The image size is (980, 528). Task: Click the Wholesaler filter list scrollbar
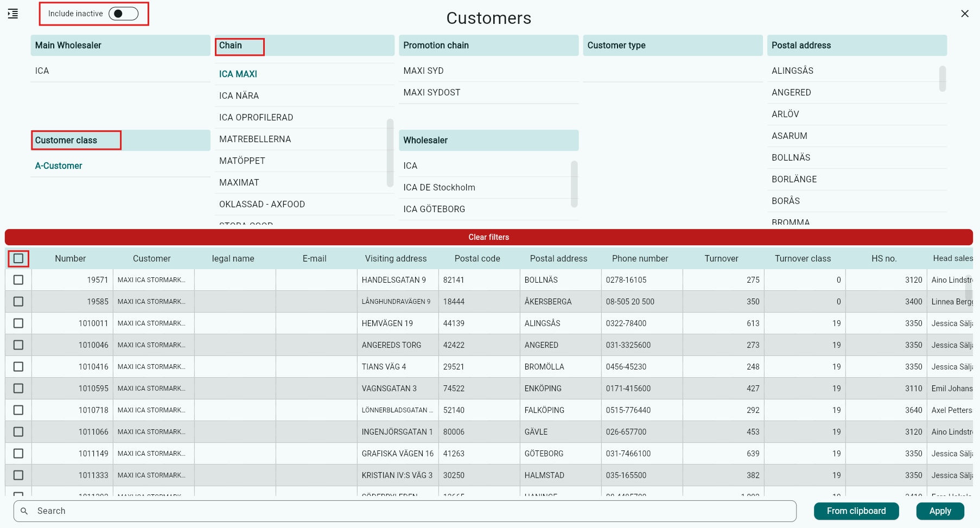point(575,184)
